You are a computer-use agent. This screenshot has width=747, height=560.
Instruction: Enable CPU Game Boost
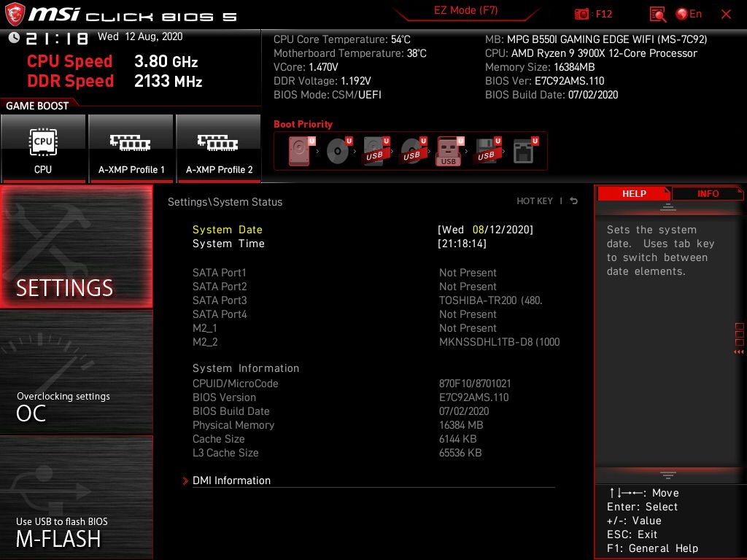pos(43,148)
